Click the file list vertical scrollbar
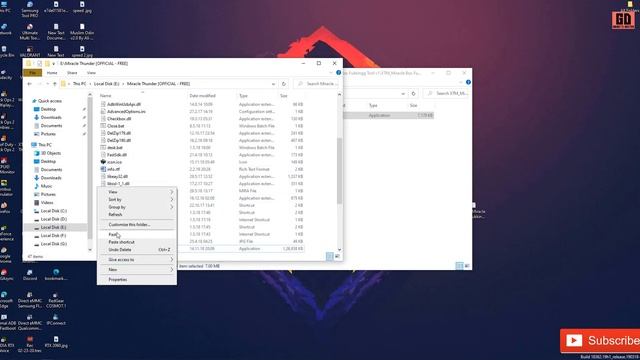640x360 pixels. [x=339, y=171]
